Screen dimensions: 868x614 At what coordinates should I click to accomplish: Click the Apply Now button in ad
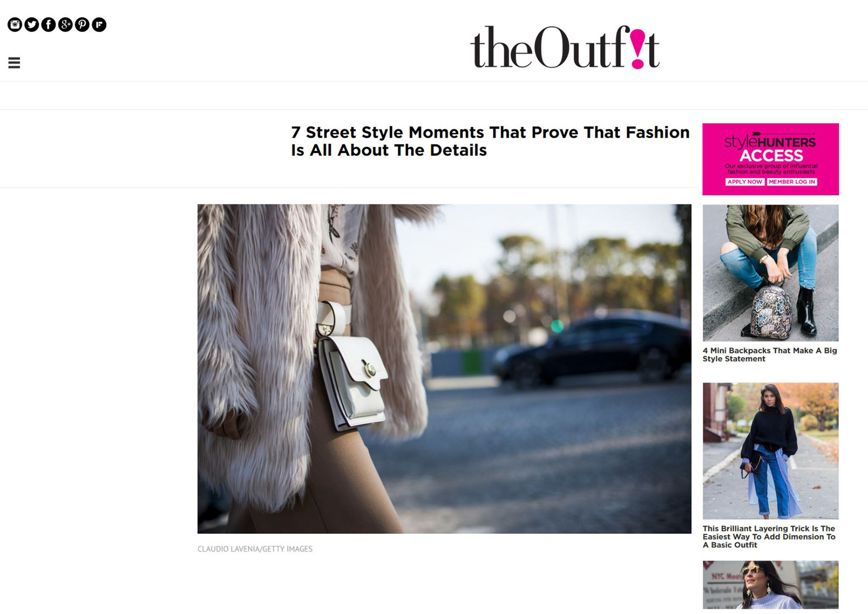pyautogui.click(x=745, y=182)
